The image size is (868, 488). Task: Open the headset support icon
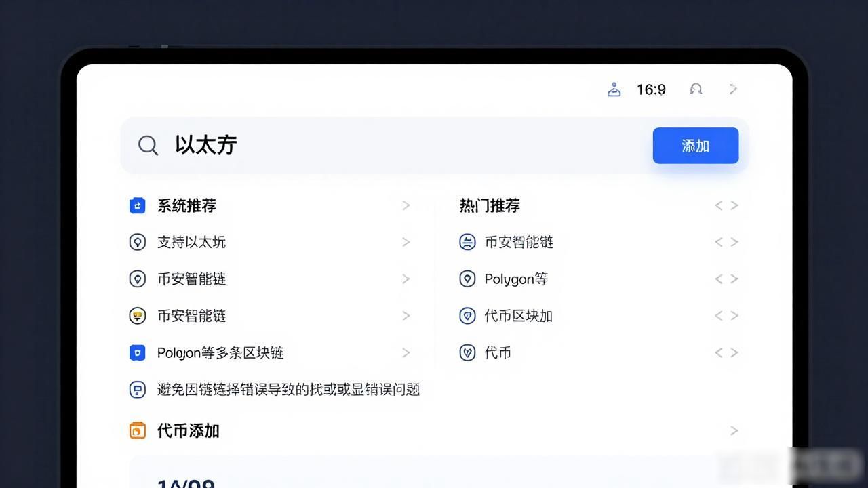pos(696,89)
